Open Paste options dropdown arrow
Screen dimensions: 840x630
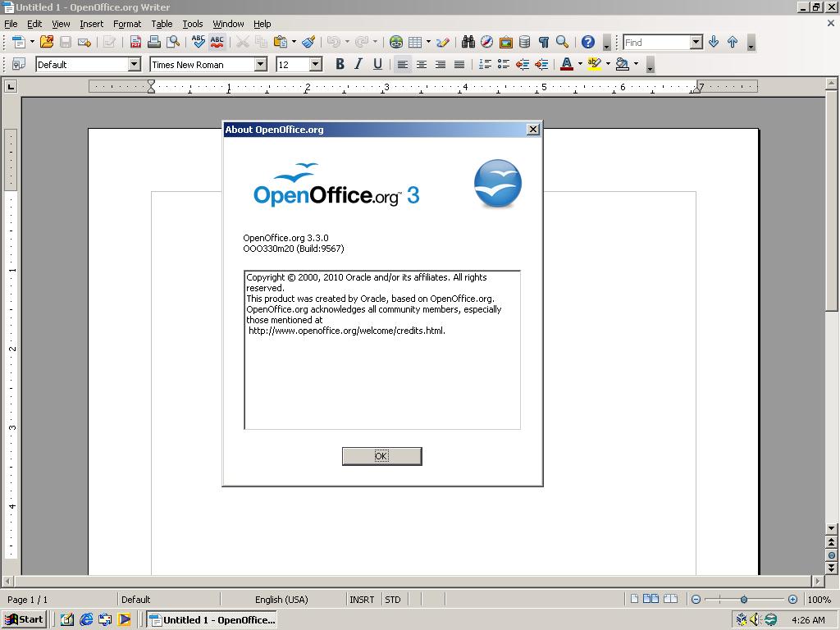[x=294, y=41]
